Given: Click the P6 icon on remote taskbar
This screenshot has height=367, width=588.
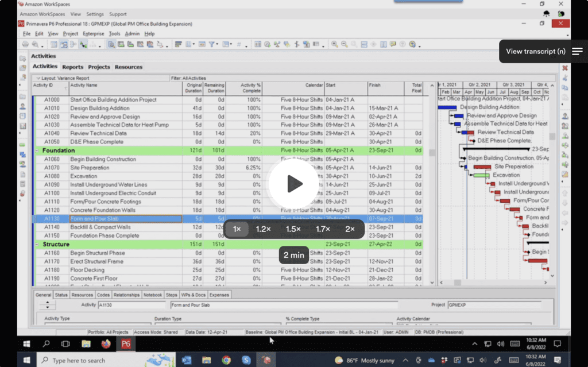Looking at the screenshot, I should click(x=126, y=343).
